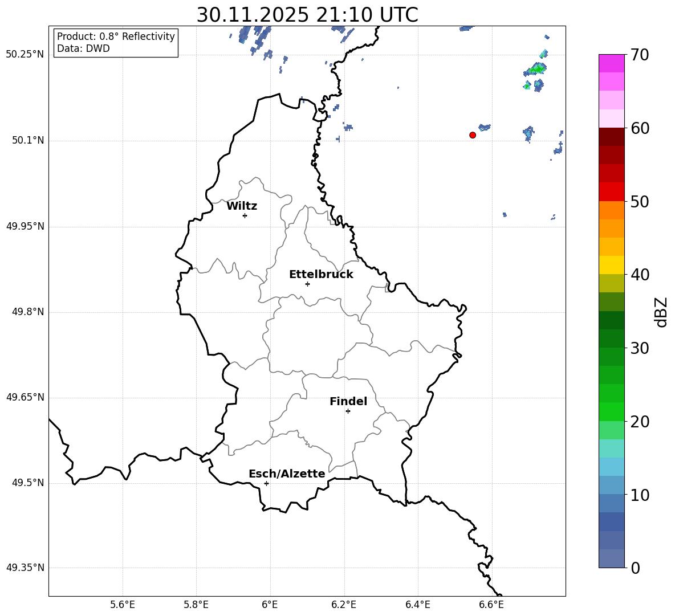Viewport: 675px width, 616px height.
Task: Click the Wiltz station cross marker
Action: point(245,215)
